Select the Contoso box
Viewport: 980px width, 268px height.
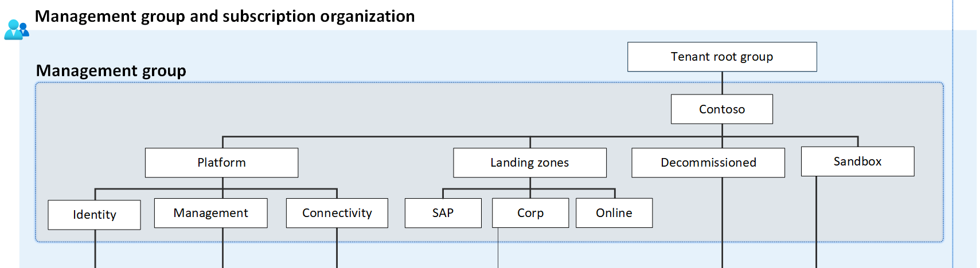722,109
